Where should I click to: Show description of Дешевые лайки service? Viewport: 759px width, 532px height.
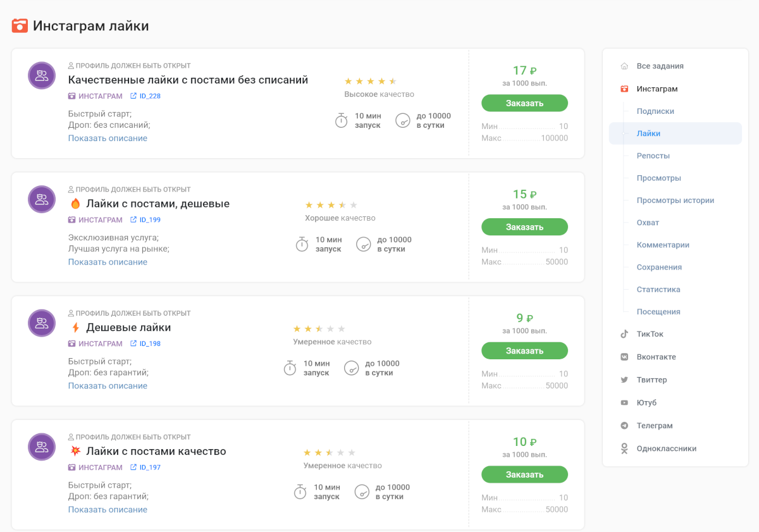108,386
